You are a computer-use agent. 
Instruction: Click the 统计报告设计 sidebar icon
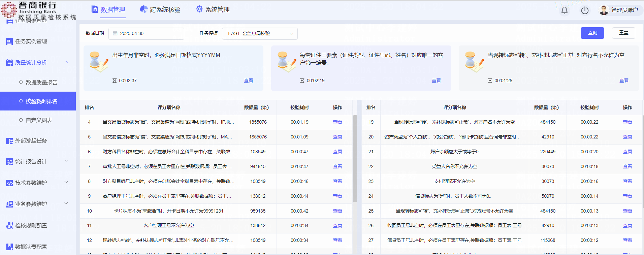pyautogui.click(x=9, y=162)
